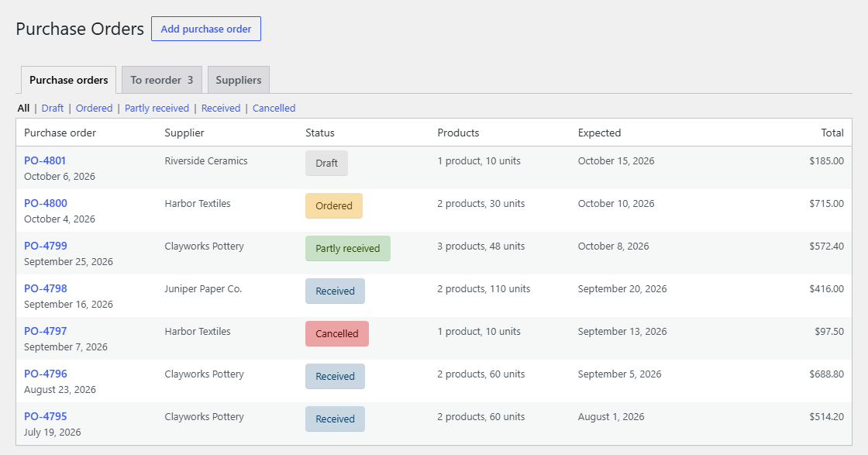Open purchase order PO-4798
This screenshot has height=455, width=868.
point(46,288)
